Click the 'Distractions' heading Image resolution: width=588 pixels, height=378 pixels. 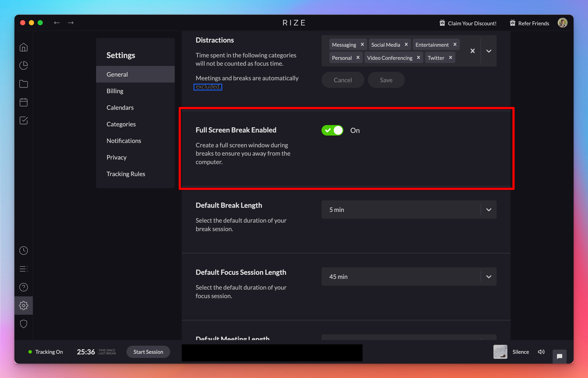[x=215, y=40]
